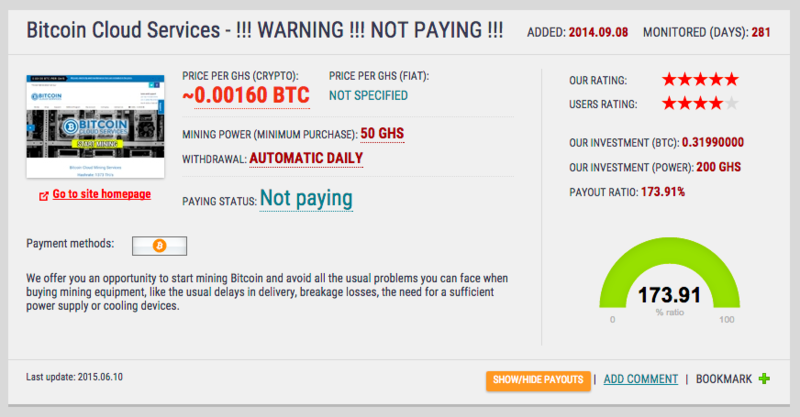The image size is (800, 417).
Task: Click the description paragraph about mining Bitcoin
Action: (x=267, y=292)
